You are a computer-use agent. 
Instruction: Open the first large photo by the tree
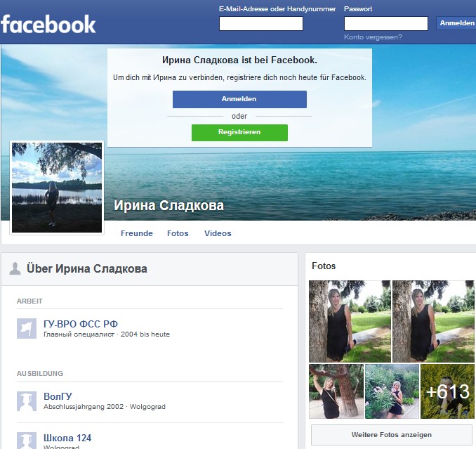(x=350, y=321)
